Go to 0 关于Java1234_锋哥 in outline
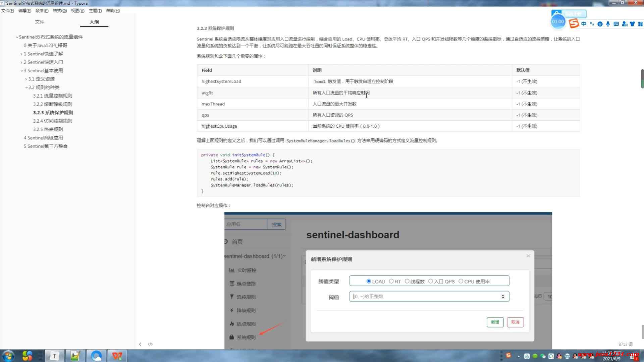 tap(45, 45)
